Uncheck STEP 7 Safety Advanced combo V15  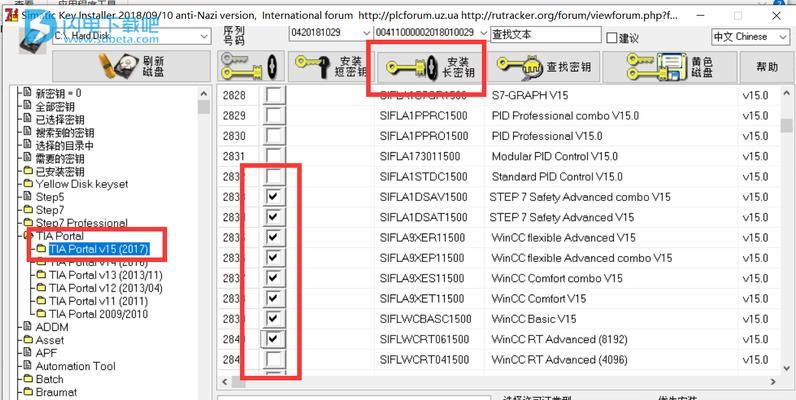tap(274, 197)
